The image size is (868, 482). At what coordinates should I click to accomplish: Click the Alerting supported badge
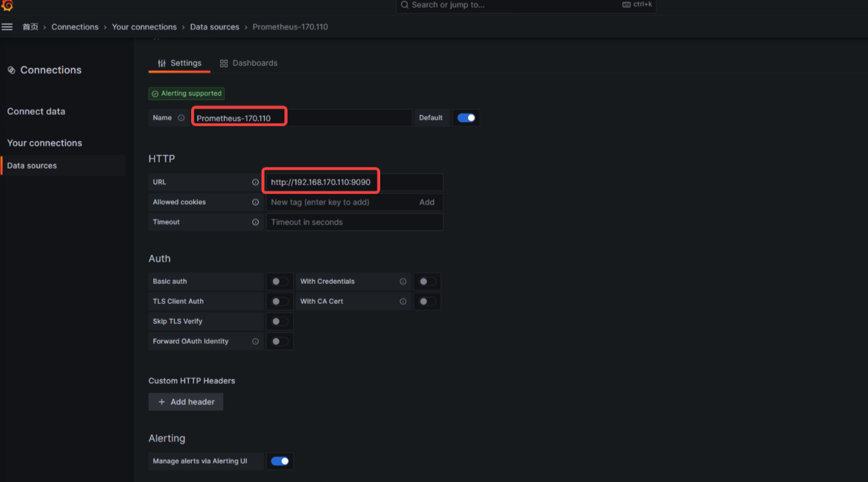tap(186, 93)
